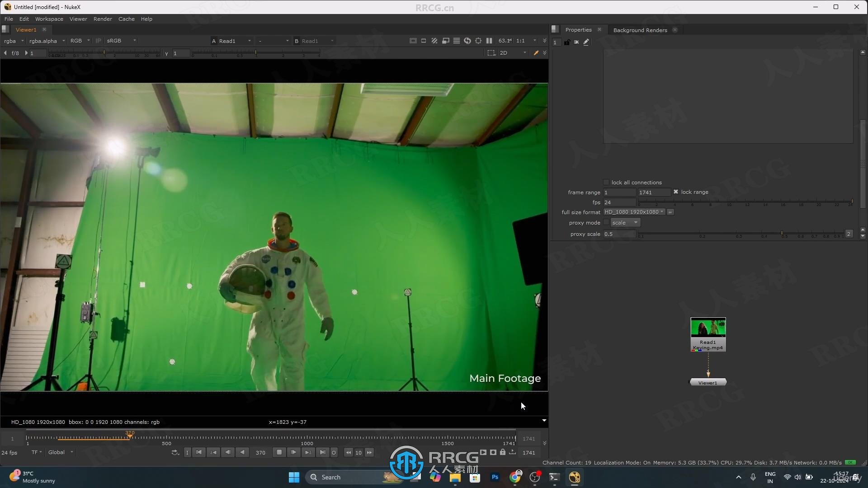Click the pause playback button
868x488 pixels.
pos(279,452)
